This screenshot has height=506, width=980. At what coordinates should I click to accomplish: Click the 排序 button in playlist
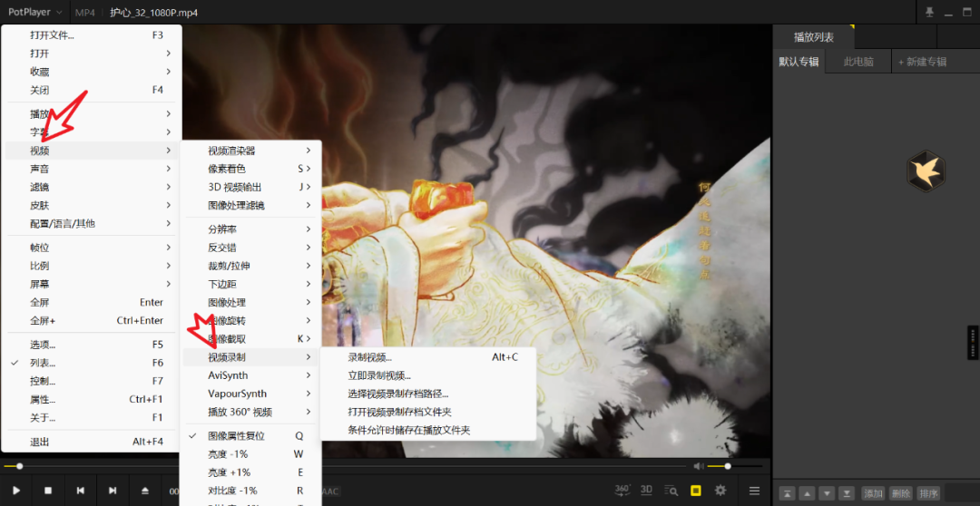click(929, 493)
